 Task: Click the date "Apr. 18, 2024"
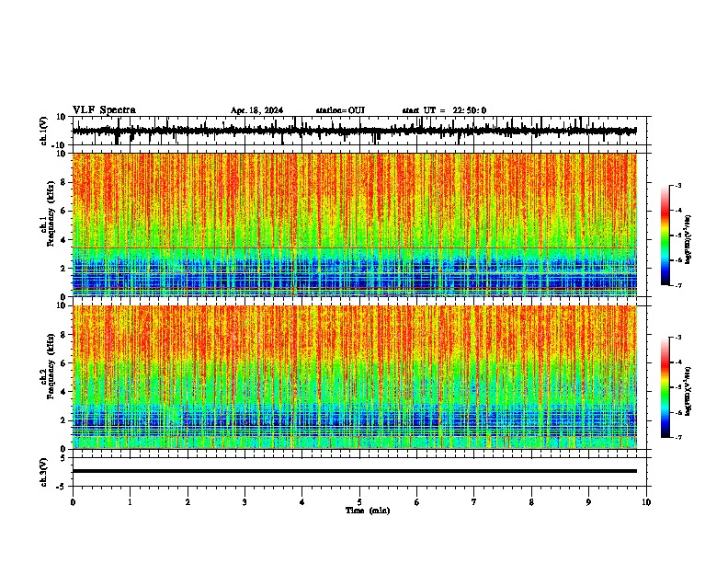point(256,110)
